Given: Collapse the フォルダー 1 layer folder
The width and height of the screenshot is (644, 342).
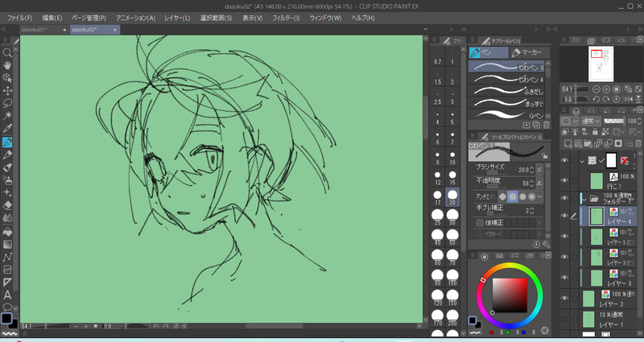Looking at the screenshot, I should pyautogui.click(x=584, y=199).
